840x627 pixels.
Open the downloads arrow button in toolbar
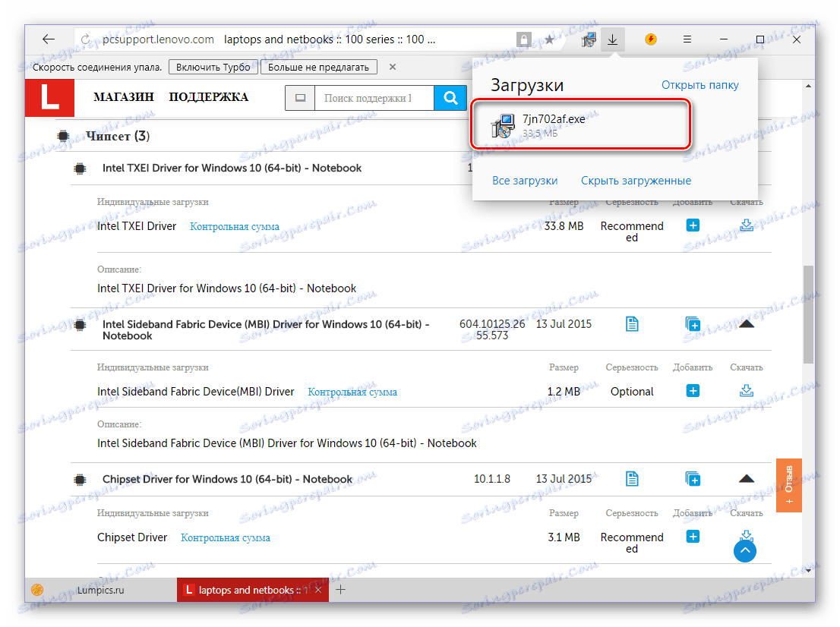612,39
